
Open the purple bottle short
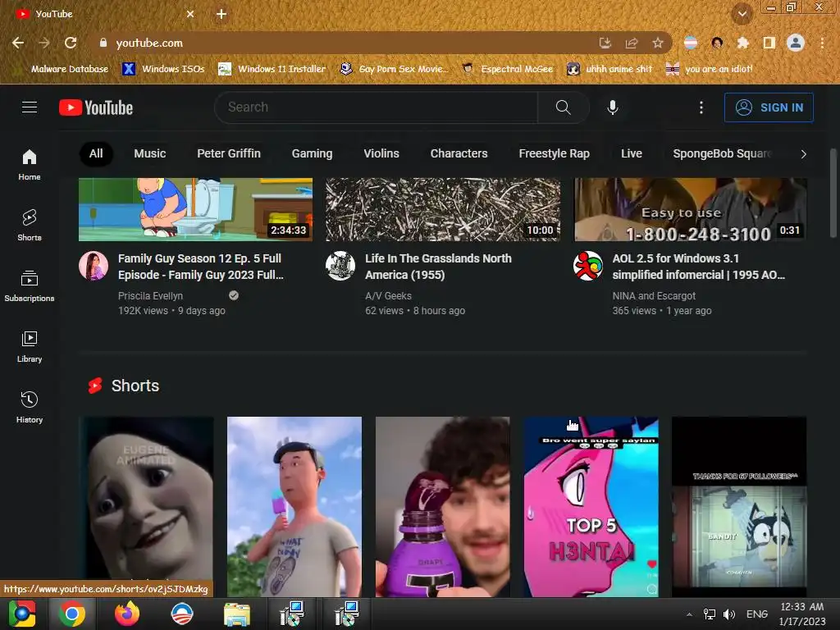(442, 507)
